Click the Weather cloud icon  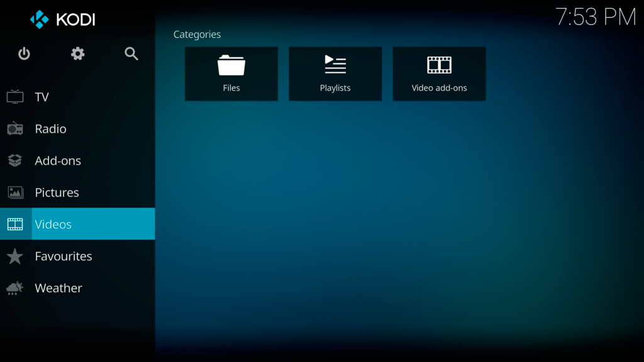coord(15,288)
